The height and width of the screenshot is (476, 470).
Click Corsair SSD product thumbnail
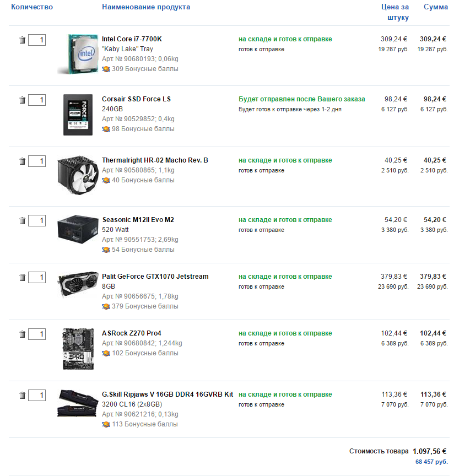(78, 115)
